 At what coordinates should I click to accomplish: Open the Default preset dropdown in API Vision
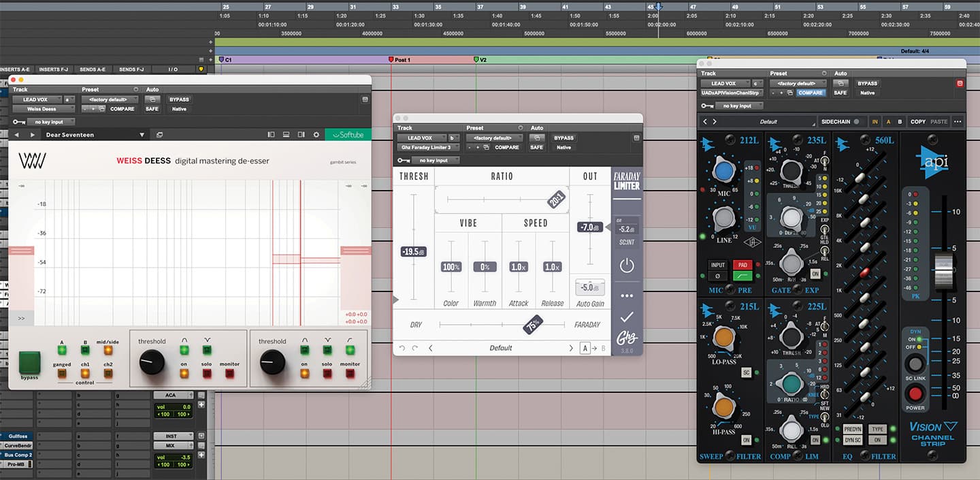pos(768,122)
